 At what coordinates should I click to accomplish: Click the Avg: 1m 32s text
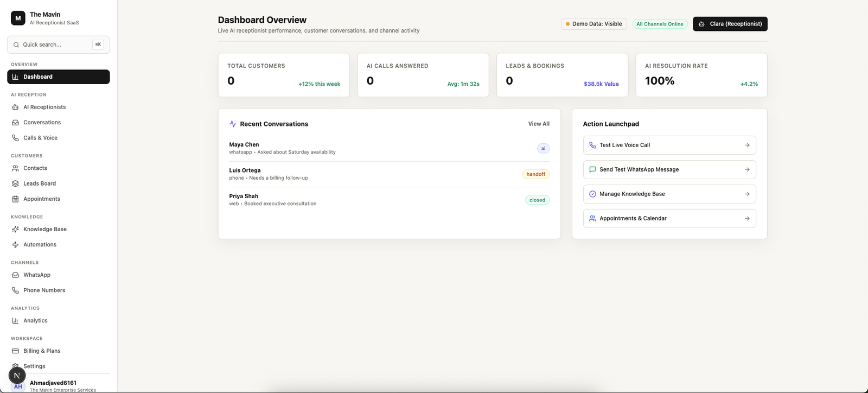coord(463,84)
